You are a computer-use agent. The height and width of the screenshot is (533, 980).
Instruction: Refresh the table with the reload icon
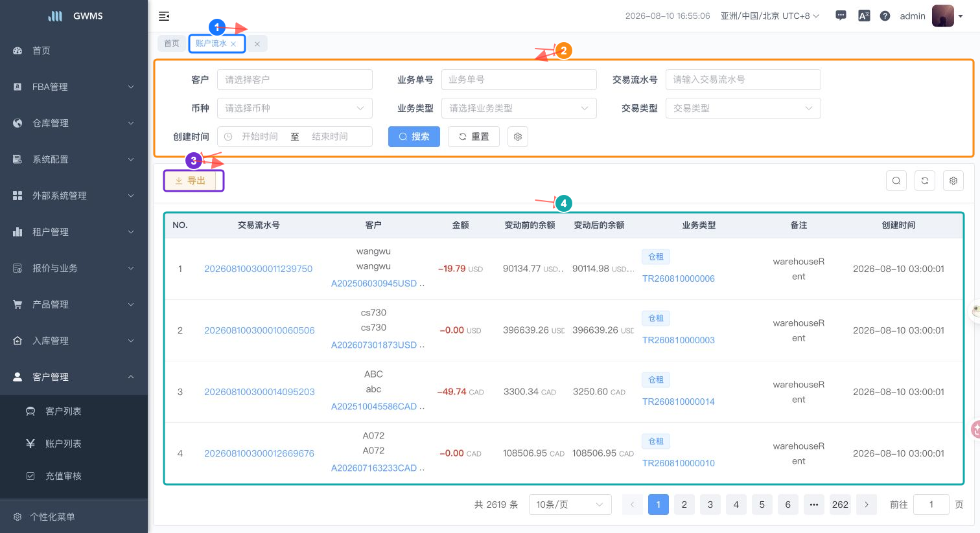pyautogui.click(x=925, y=181)
